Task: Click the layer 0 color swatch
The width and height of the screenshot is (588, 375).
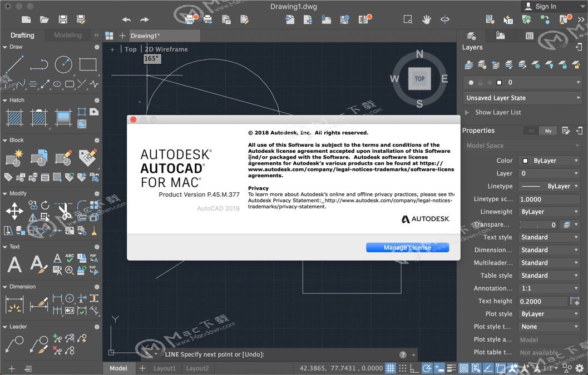Action: [x=499, y=82]
